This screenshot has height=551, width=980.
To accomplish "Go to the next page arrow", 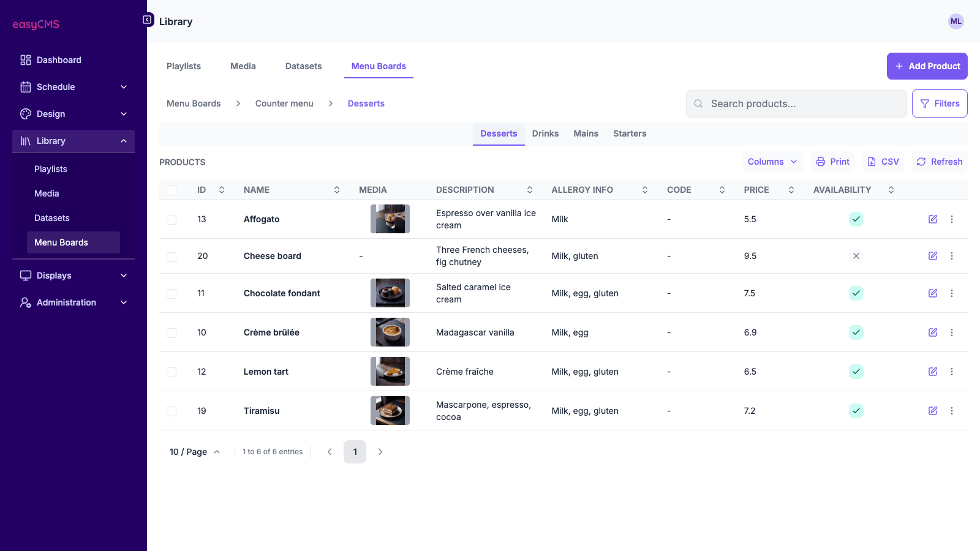I will 380,452.
